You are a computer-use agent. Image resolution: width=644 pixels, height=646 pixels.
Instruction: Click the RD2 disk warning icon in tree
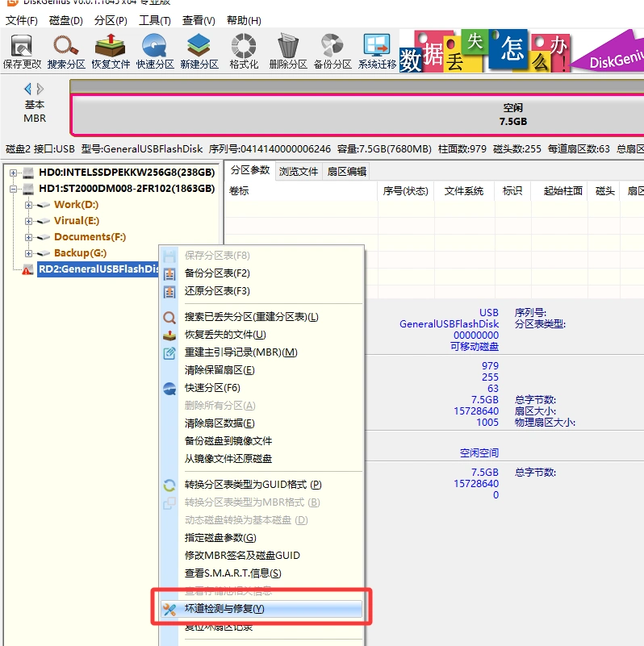[x=27, y=269]
